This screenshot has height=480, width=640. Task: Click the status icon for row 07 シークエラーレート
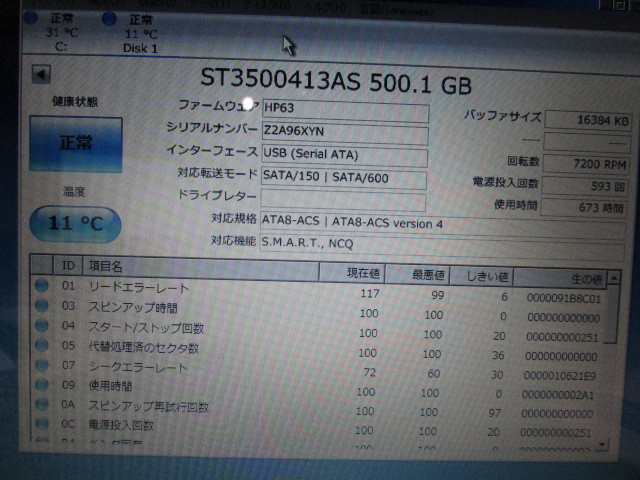click(42, 365)
